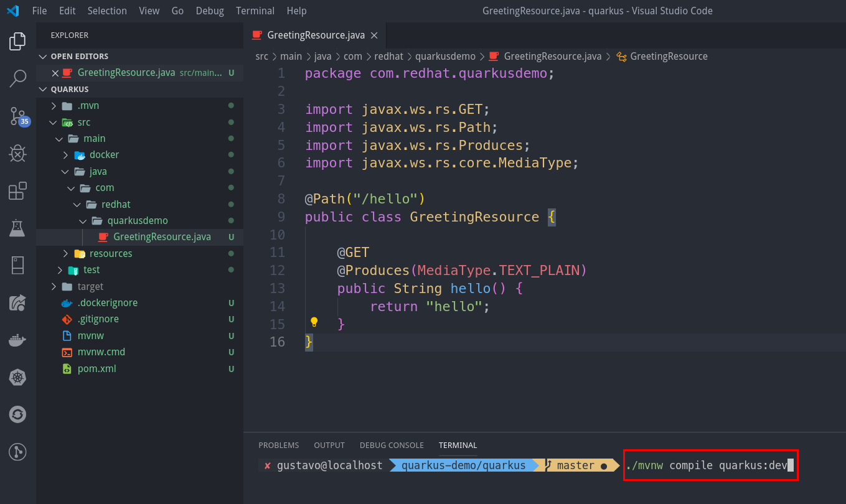
Task: Collapse the OPEN EDITORS section
Action: click(43, 57)
